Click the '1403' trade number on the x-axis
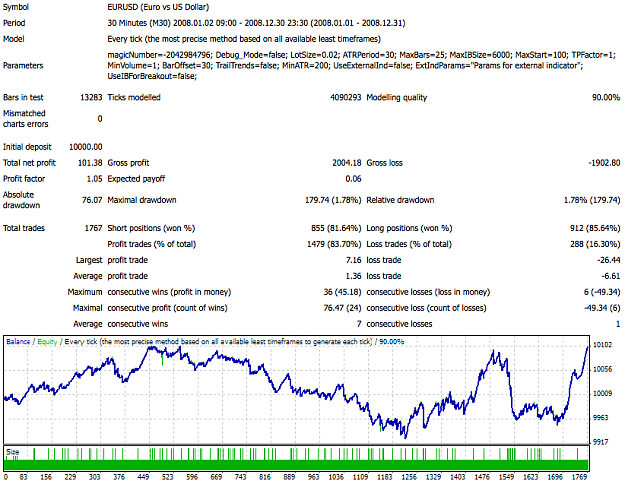625x481 pixels. 458,477
